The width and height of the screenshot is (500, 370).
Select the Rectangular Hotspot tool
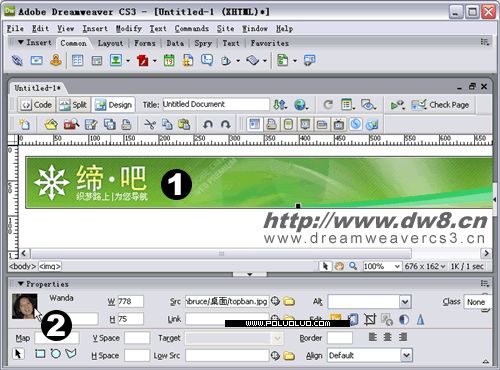click(x=40, y=353)
